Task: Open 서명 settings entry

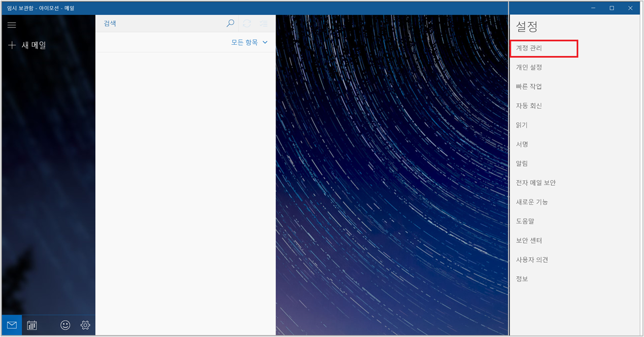Action: tap(522, 145)
